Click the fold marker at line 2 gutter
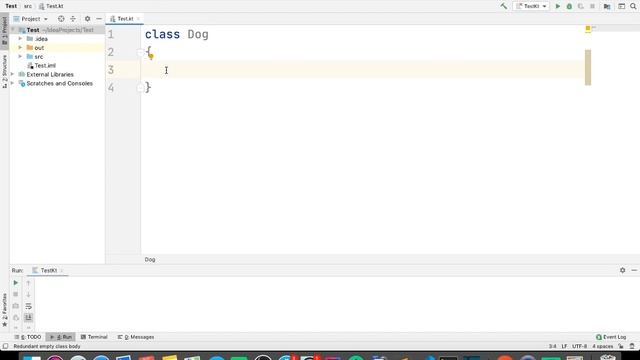The image size is (640, 360). tap(140, 52)
